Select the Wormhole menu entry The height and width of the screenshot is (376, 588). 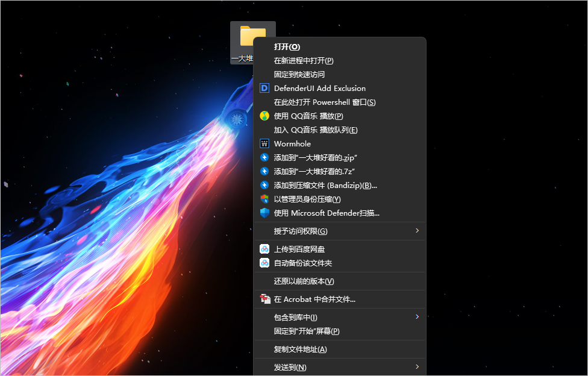pyautogui.click(x=340, y=144)
